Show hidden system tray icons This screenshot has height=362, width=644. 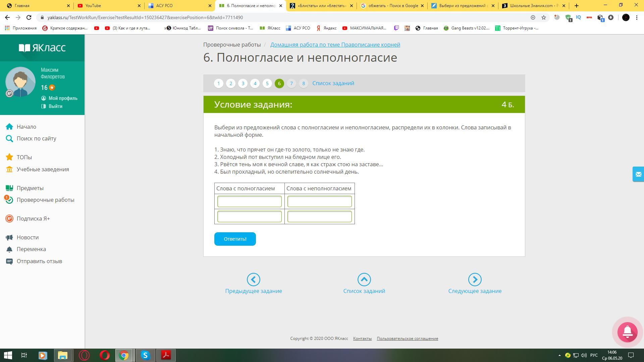coord(559,355)
